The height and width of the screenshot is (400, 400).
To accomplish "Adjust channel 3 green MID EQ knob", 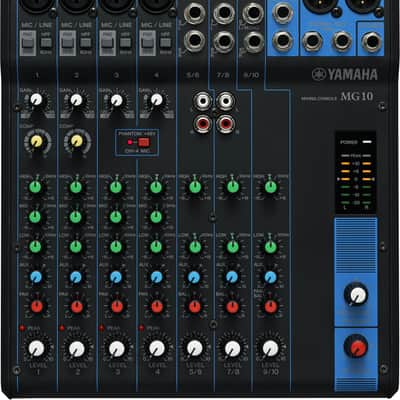I will coord(116,217).
